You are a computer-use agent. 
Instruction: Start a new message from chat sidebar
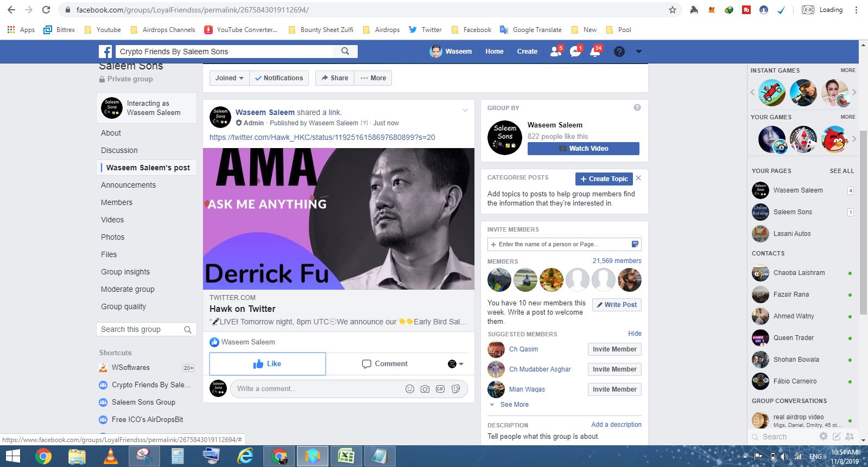point(837,437)
